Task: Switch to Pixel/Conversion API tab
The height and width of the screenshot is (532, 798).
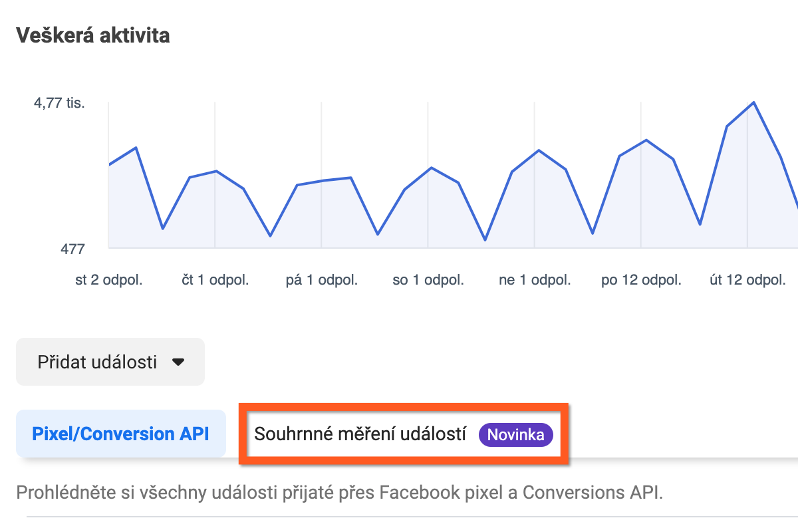Action: coord(120,434)
